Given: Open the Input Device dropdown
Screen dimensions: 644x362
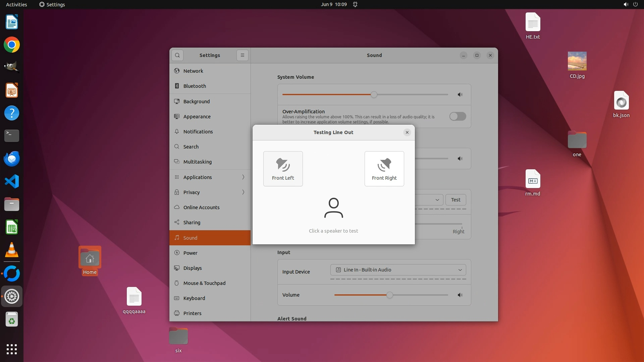Looking at the screenshot, I should tap(398, 270).
